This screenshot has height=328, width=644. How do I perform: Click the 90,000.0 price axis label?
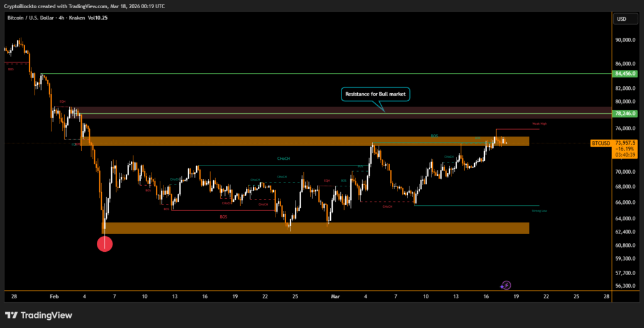[626, 40]
